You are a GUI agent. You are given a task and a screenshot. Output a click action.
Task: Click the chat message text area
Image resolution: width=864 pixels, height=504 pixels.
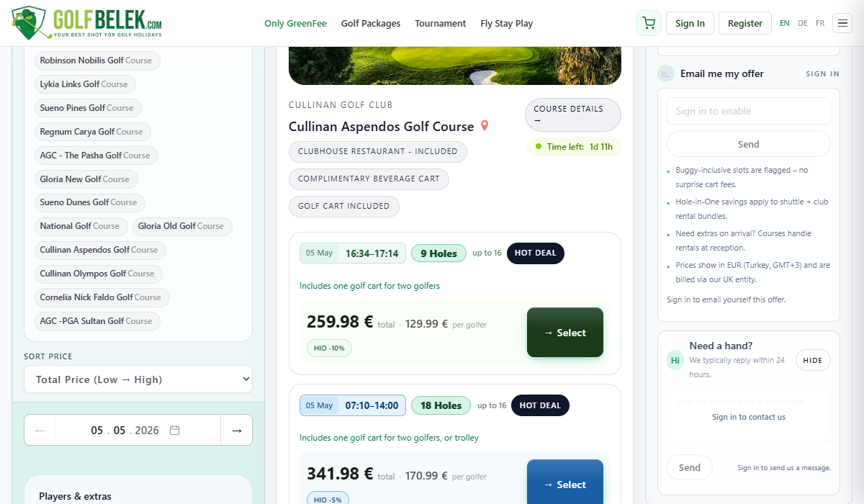(749, 415)
